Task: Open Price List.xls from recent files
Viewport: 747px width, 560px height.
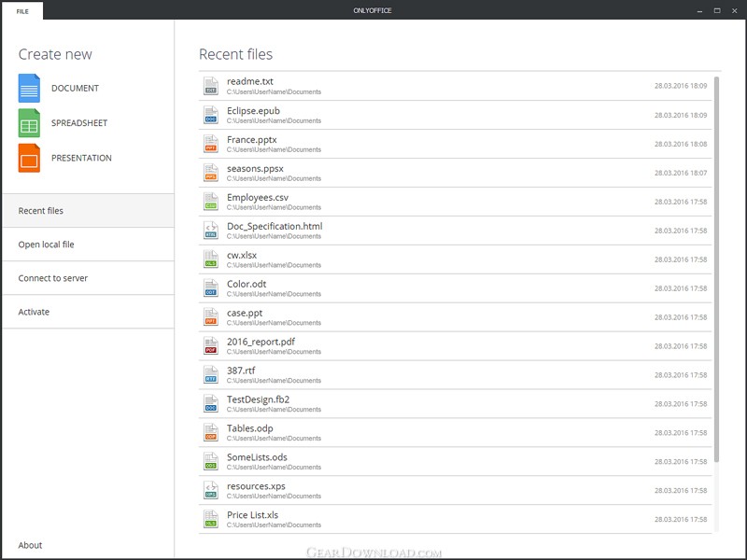Action: point(456,520)
